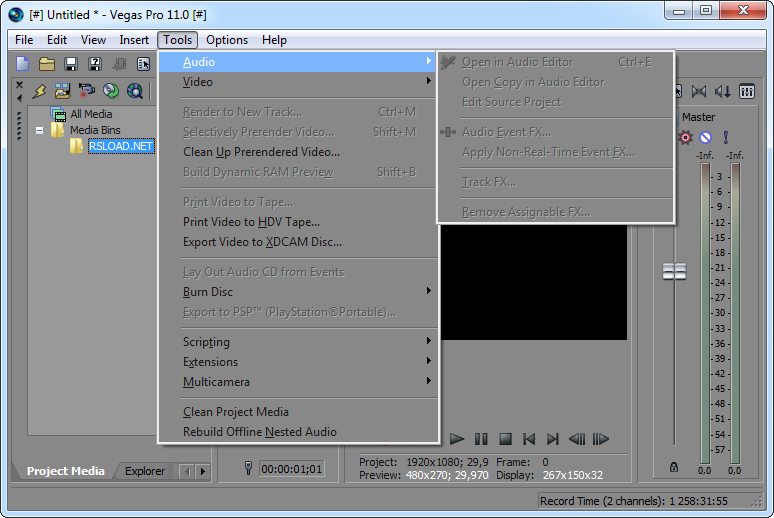
Task: Open the Edit menu
Action: [57, 40]
